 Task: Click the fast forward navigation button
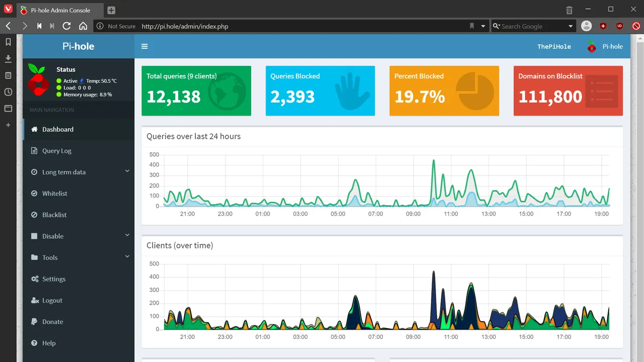pyautogui.click(x=52, y=26)
